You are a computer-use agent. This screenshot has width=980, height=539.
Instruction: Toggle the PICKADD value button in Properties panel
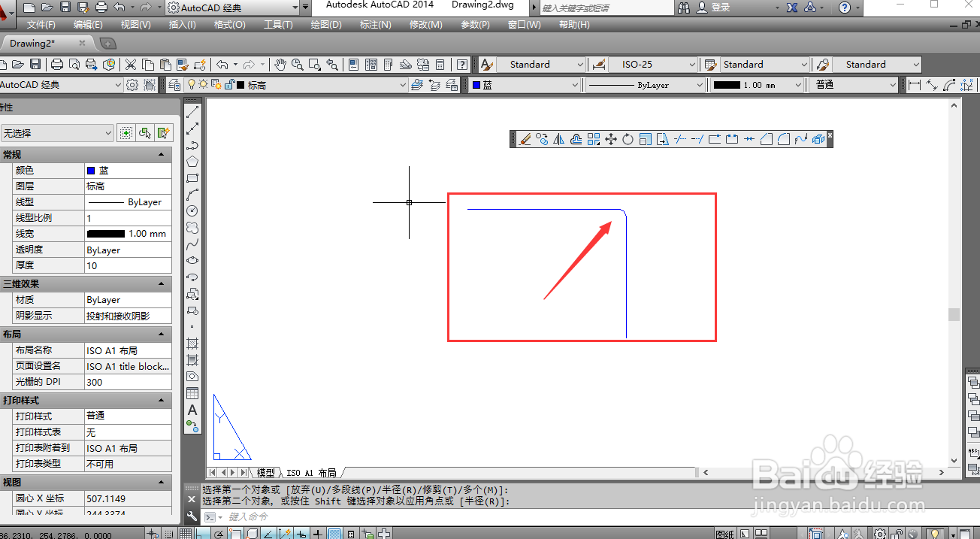tap(126, 133)
